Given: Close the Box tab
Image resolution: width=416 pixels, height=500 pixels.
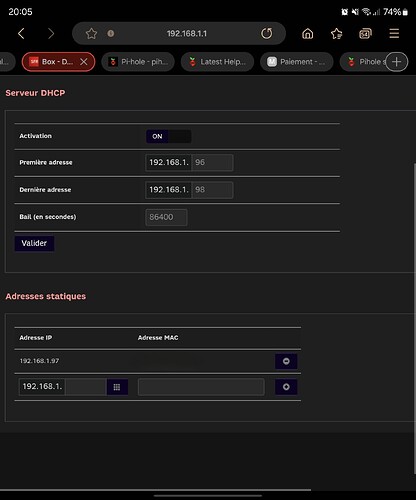Looking at the screenshot, I should 84,62.
